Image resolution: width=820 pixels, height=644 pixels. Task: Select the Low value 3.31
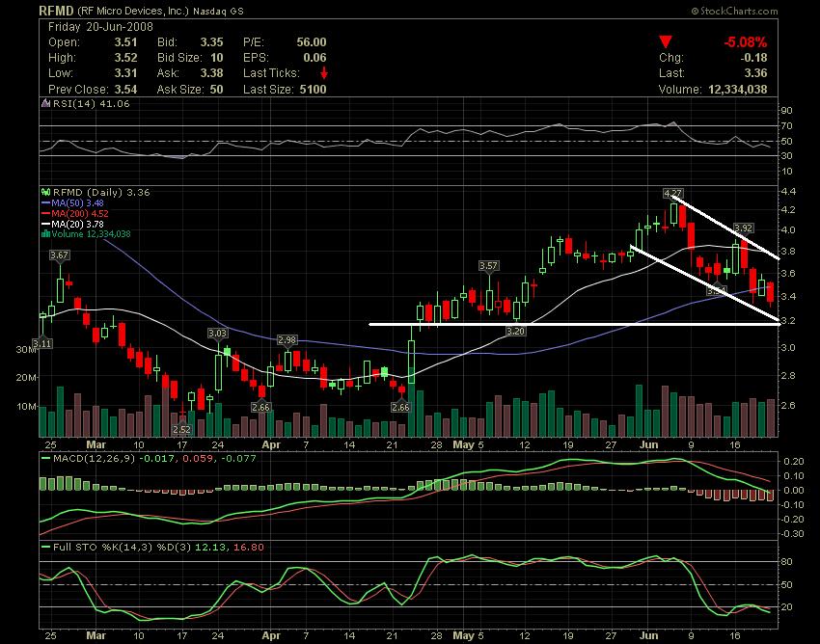tap(126, 73)
